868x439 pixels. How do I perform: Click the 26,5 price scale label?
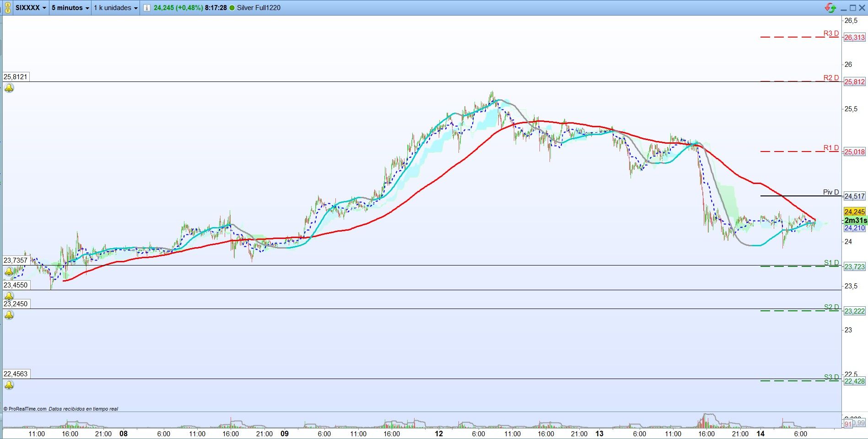851,21
